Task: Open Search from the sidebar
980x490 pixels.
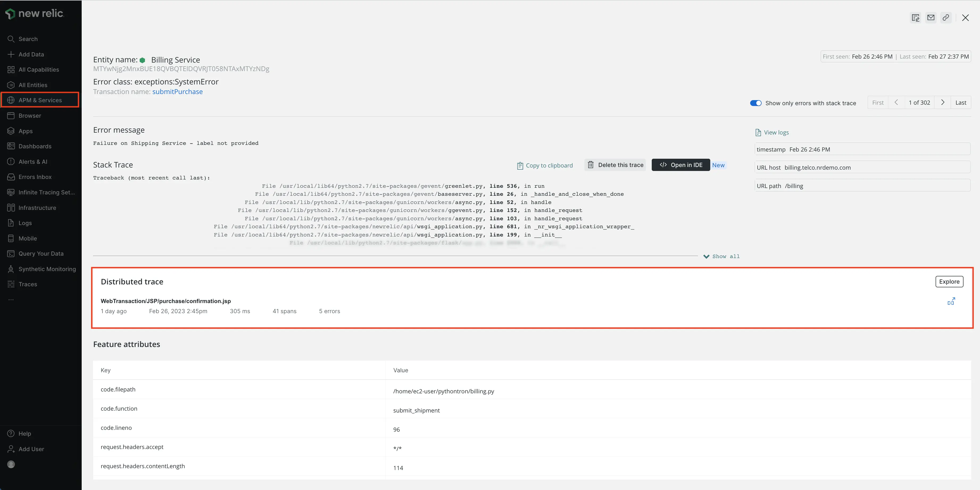Action: click(28, 38)
